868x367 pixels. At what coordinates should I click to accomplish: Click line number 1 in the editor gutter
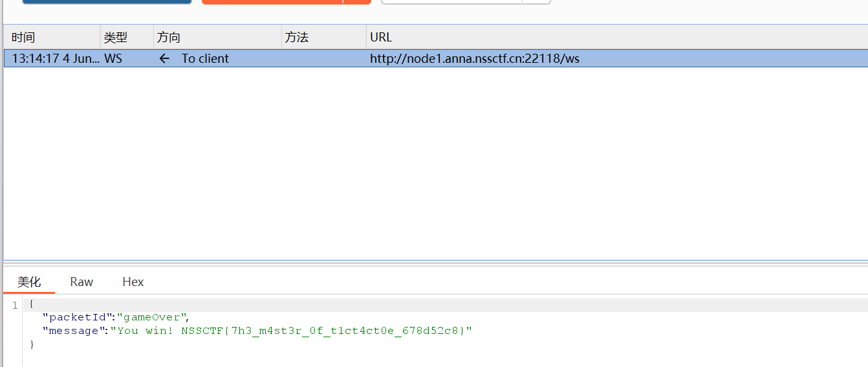(15, 305)
